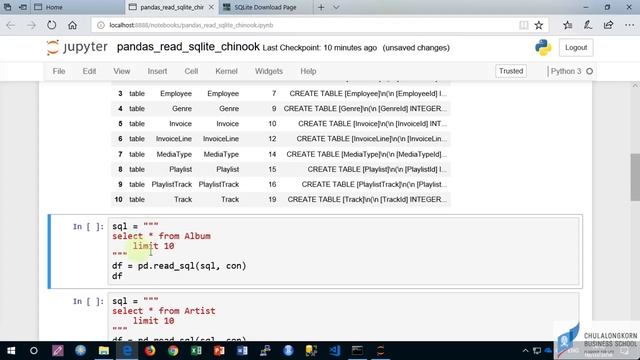Go back with the browser back arrow
Screen dimensions: 640x360
click(11, 25)
